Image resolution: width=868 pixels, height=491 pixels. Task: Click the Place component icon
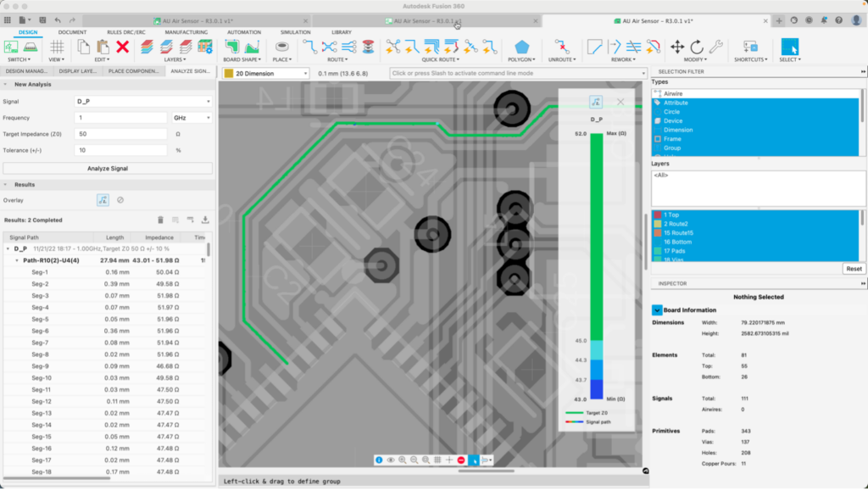[x=282, y=47]
